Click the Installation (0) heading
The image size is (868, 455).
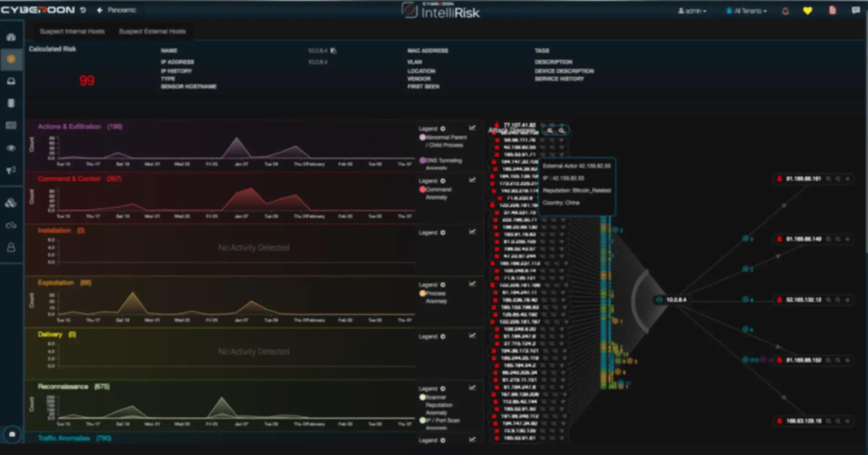pos(61,230)
